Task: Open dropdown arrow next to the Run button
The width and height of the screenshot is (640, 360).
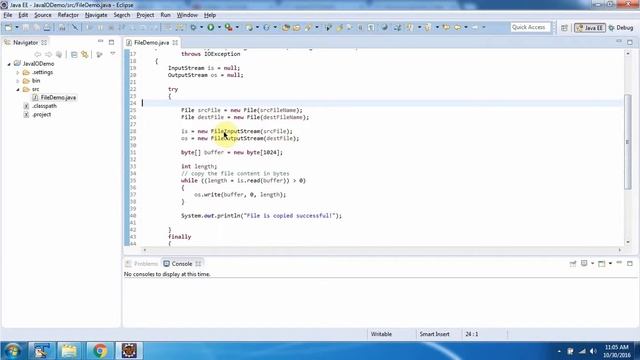Action: tap(219, 27)
